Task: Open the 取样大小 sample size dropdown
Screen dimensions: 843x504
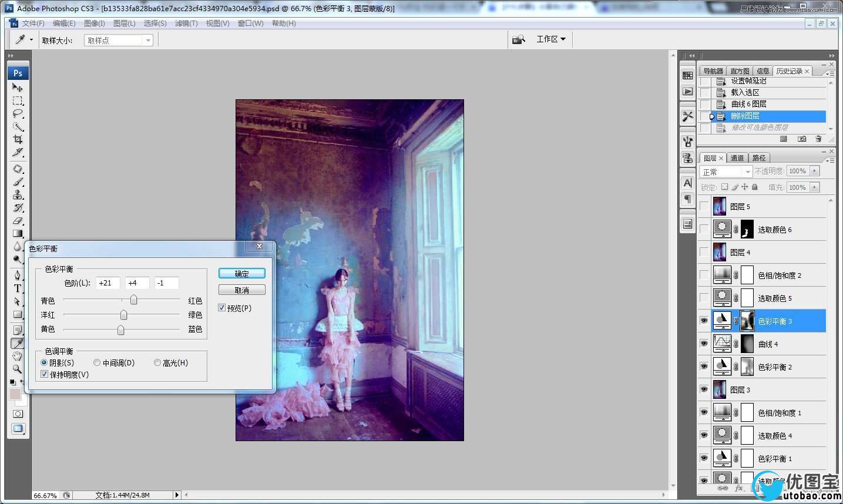Action: 119,41
